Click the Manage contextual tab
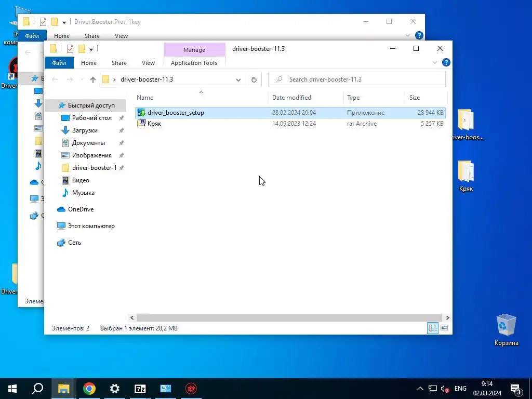This screenshot has height=399, width=532. (194, 50)
